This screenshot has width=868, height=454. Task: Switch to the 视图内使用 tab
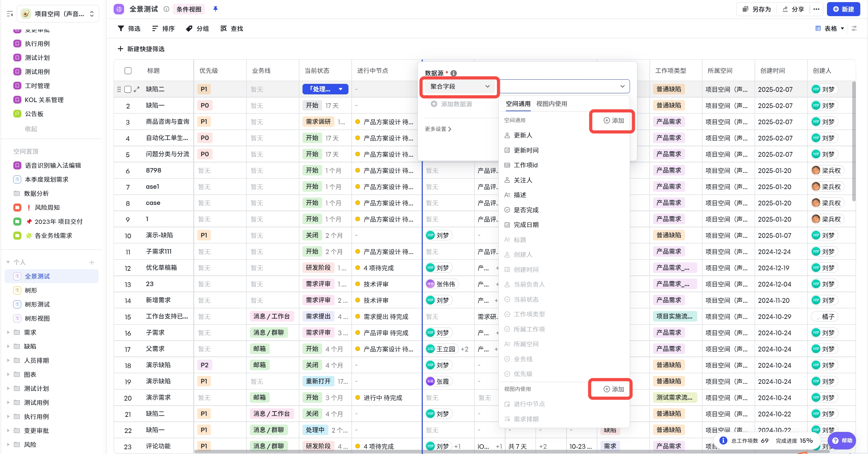click(x=551, y=104)
